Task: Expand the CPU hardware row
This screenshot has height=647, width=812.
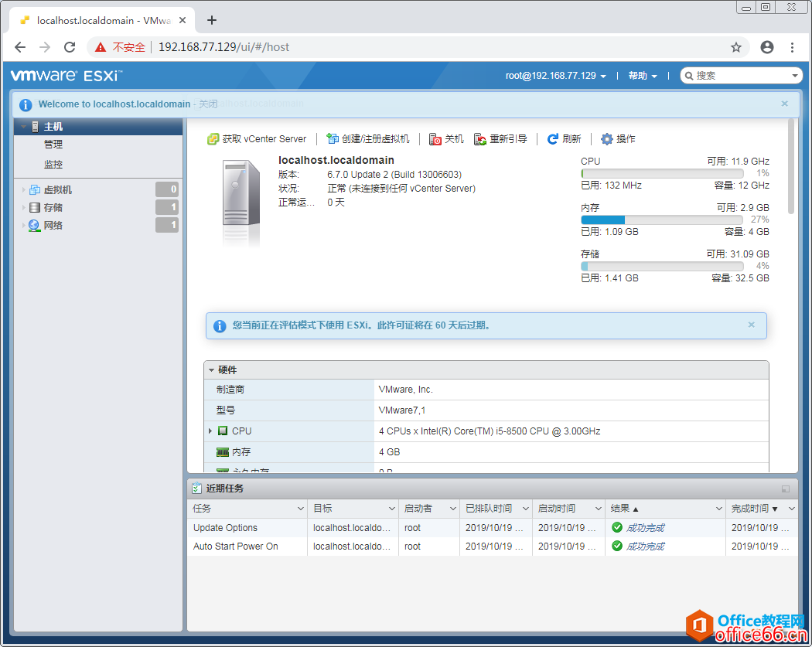Action: [x=210, y=431]
